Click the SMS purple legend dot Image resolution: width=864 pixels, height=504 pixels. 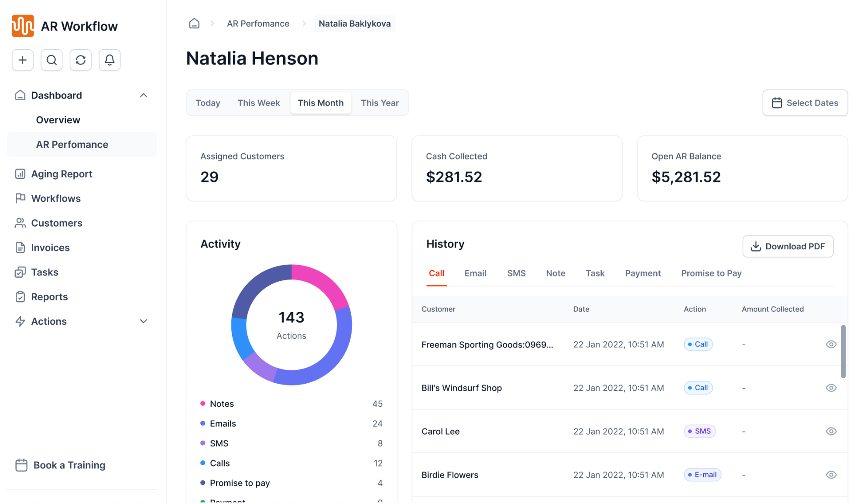coord(202,443)
